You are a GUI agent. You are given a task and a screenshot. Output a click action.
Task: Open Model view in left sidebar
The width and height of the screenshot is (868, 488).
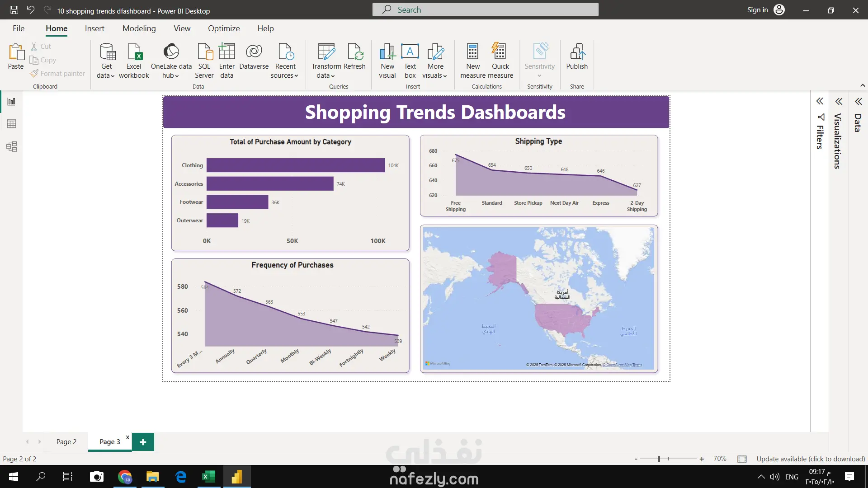[11, 146]
